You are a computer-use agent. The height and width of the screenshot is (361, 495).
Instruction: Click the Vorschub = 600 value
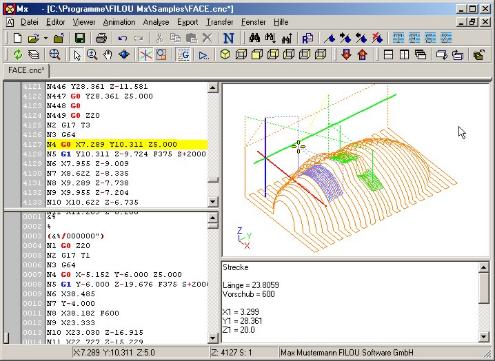coord(248,294)
